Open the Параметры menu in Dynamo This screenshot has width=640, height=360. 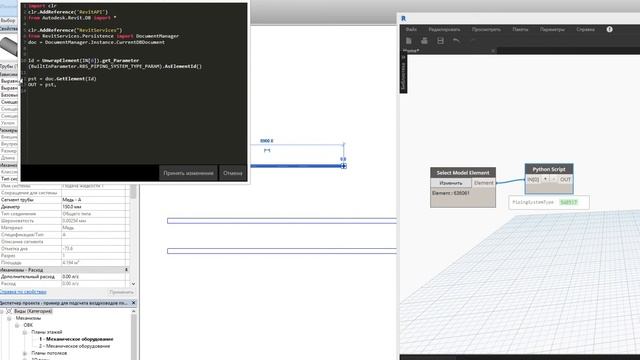coord(552,29)
